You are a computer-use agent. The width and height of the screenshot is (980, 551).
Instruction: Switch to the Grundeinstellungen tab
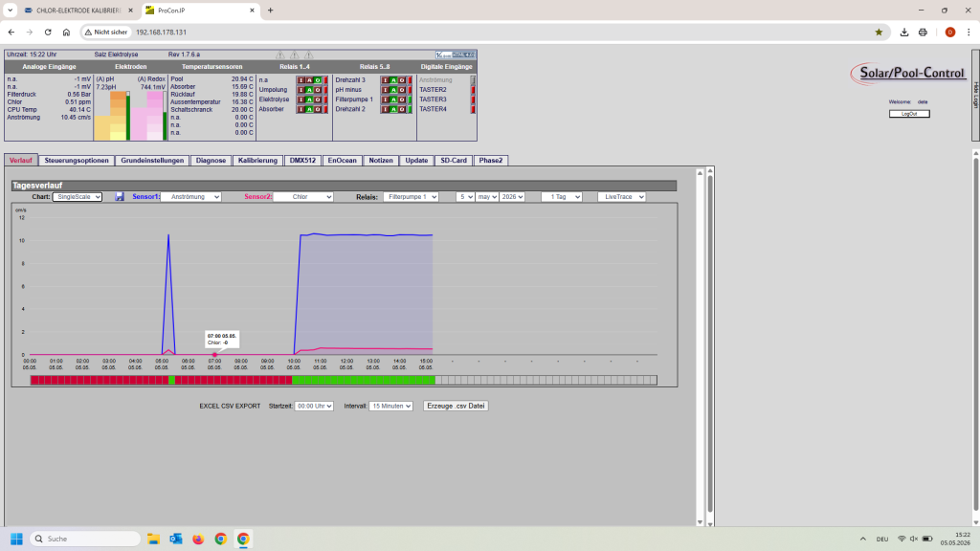tap(152, 161)
